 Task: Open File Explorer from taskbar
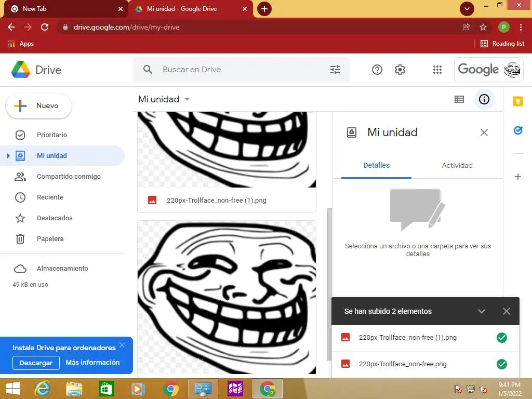[74, 389]
